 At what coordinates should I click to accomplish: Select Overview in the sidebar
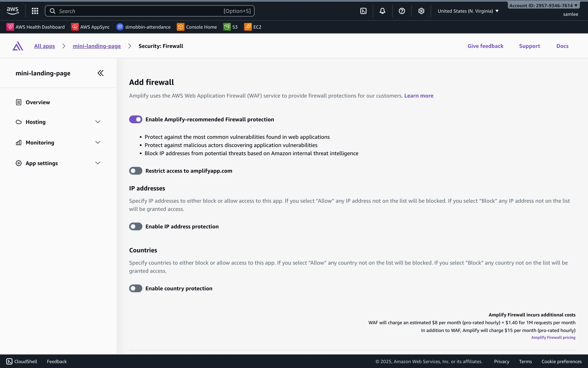[38, 102]
